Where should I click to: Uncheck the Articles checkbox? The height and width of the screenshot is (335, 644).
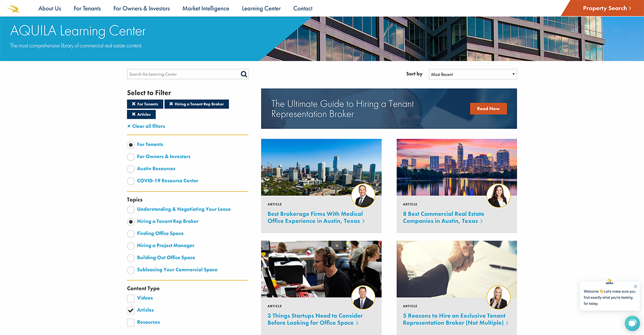(131, 310)
